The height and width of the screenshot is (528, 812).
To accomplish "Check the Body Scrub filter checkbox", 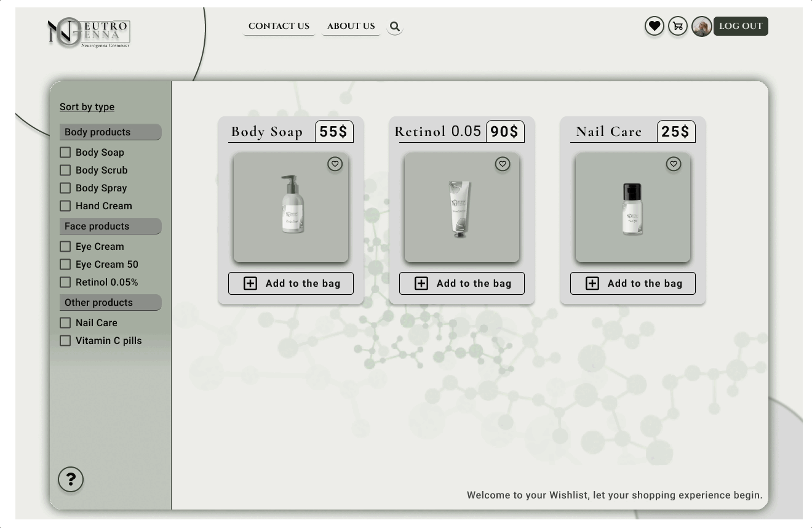I will tap(65, 170).
